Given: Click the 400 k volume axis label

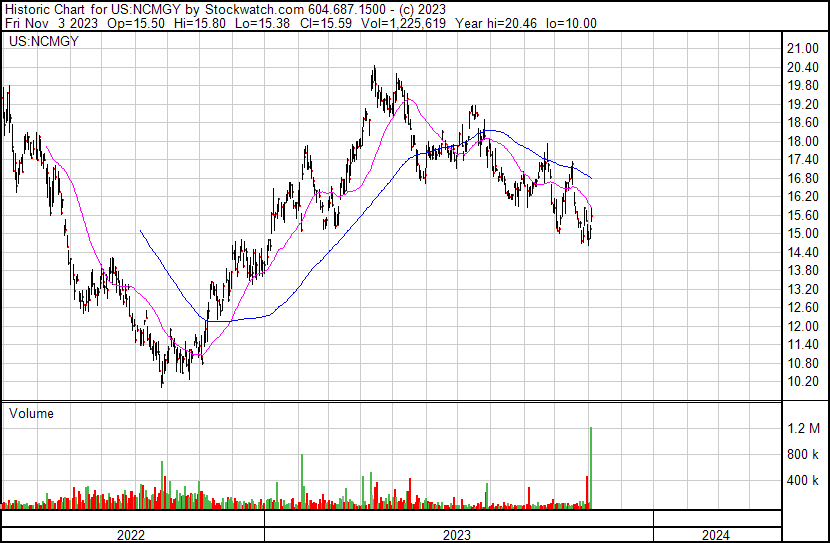Looking at the screenshot, I should [x=802, y=480].
